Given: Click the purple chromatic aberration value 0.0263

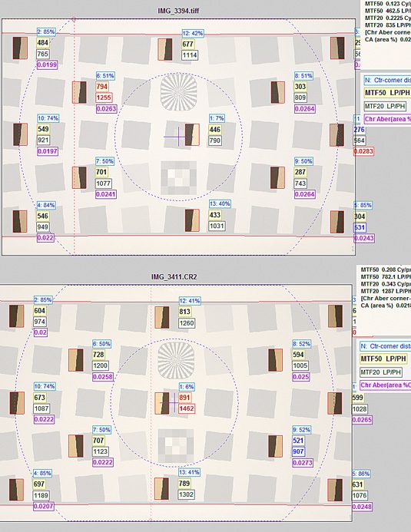Looking at the screenshot, I should pyautogui.click(x=106, y=109).
